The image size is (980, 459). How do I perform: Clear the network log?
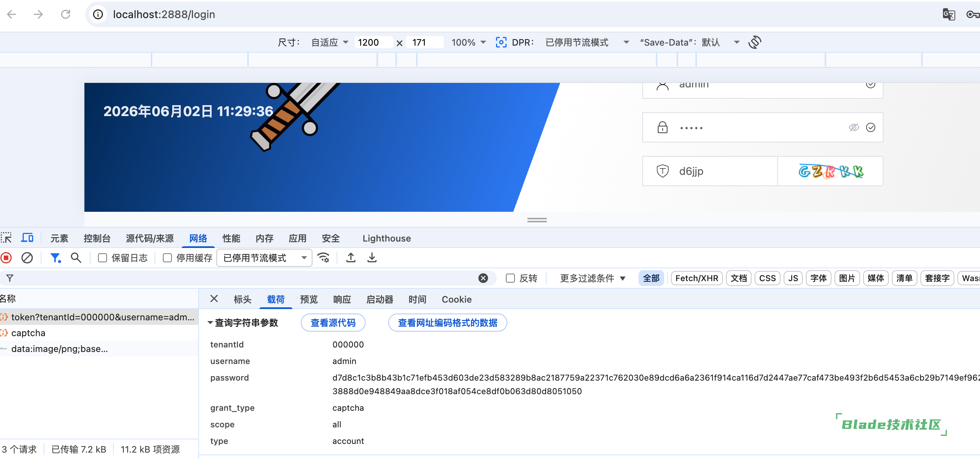[x=27, y=258]
